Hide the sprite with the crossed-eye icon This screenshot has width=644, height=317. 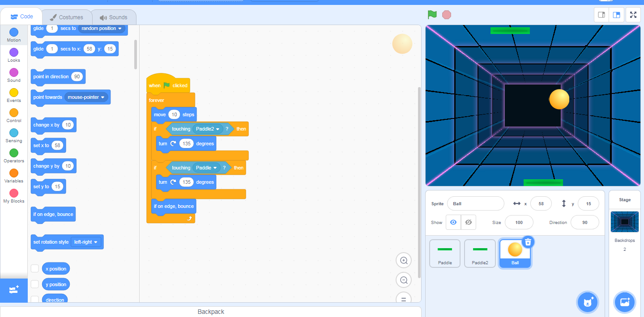pos(469,222)
